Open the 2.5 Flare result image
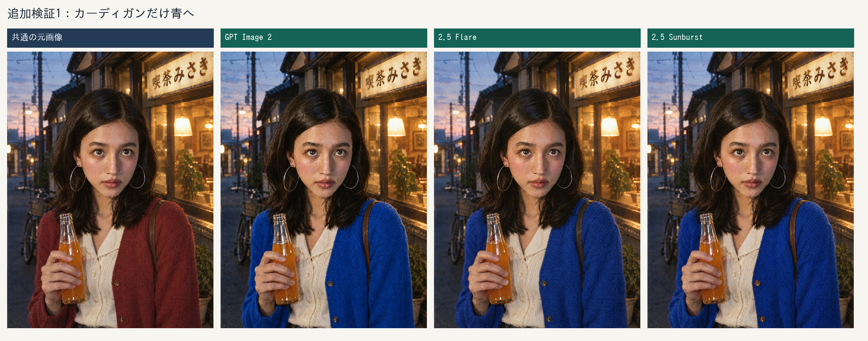This screenshot has height=341, width=868. coord(537,190)
